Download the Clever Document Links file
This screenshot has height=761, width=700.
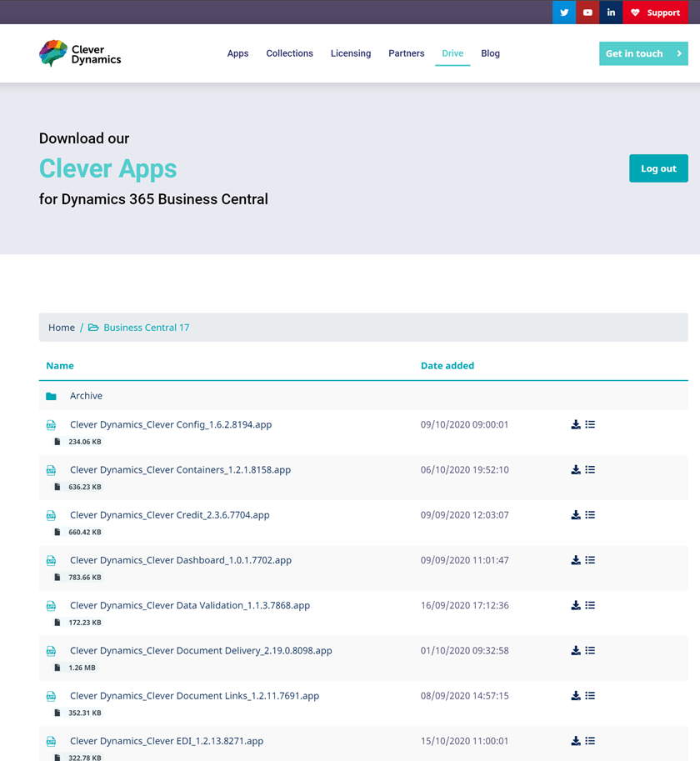(x=576, y=695)
